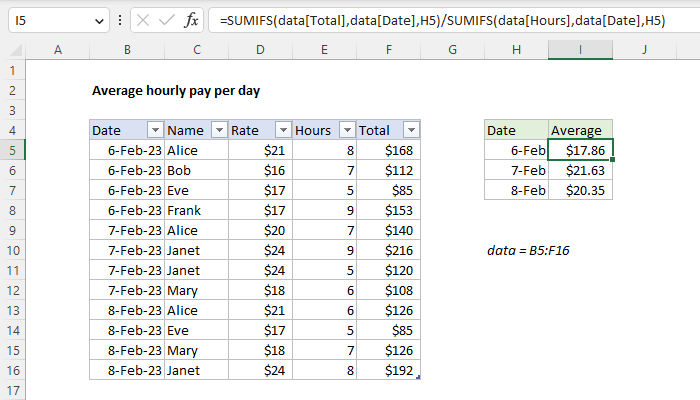This screenshot has width=700, height=400.
Task: Select cell with average $20.35
Action: pos(580,191)
